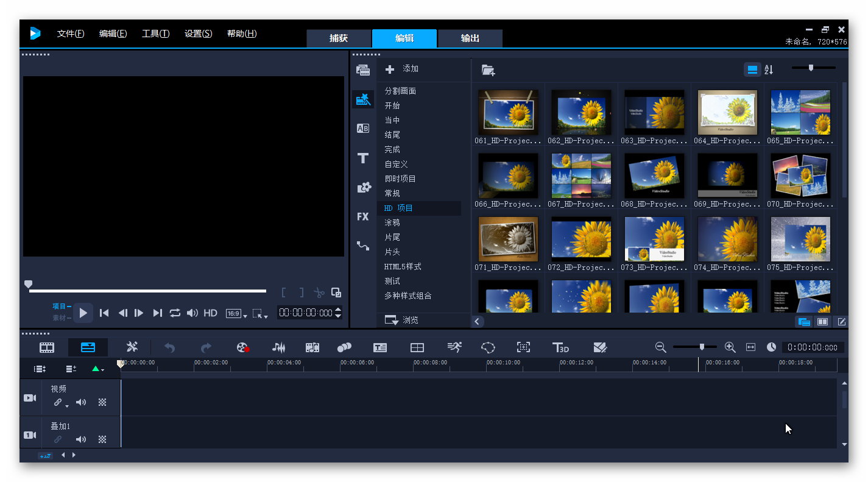Click the 浏览 browse button
868x482 pixels.
pos(402,320)
